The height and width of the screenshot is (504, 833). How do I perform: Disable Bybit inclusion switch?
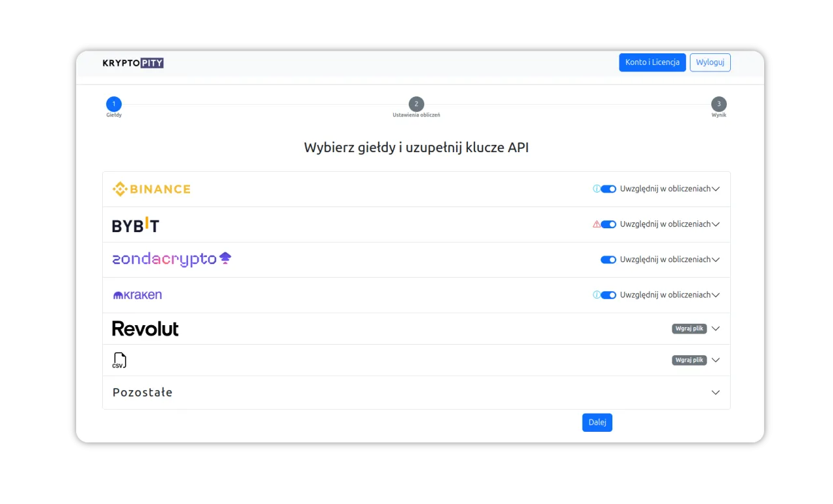pyautogui.click(x=608, y=224)
